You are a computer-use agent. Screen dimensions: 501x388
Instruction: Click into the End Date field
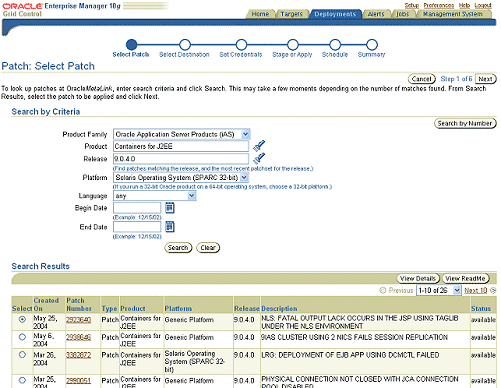(137, 227)
